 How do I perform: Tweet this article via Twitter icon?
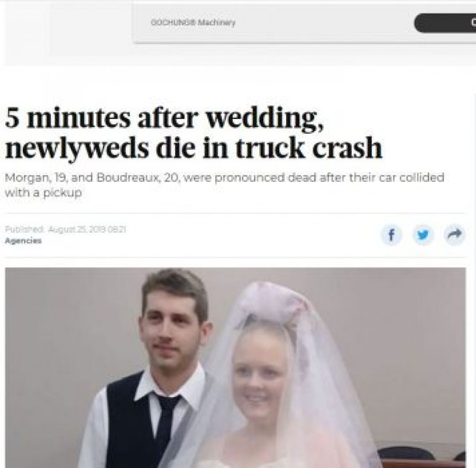(x=423, y=235)
